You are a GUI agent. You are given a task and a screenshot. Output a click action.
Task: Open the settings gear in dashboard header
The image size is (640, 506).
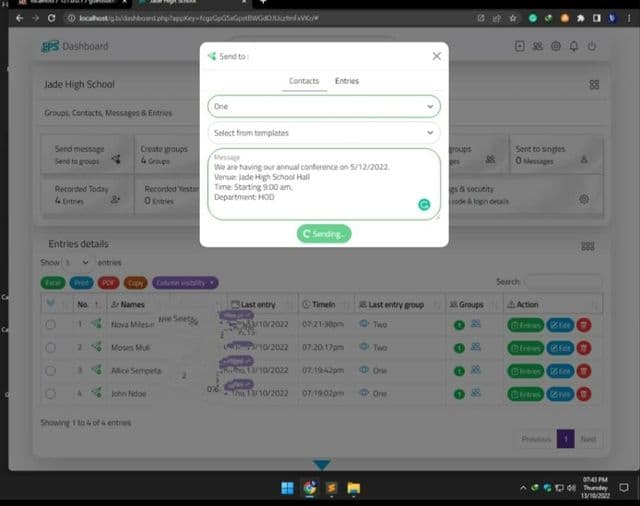[556, 46]
